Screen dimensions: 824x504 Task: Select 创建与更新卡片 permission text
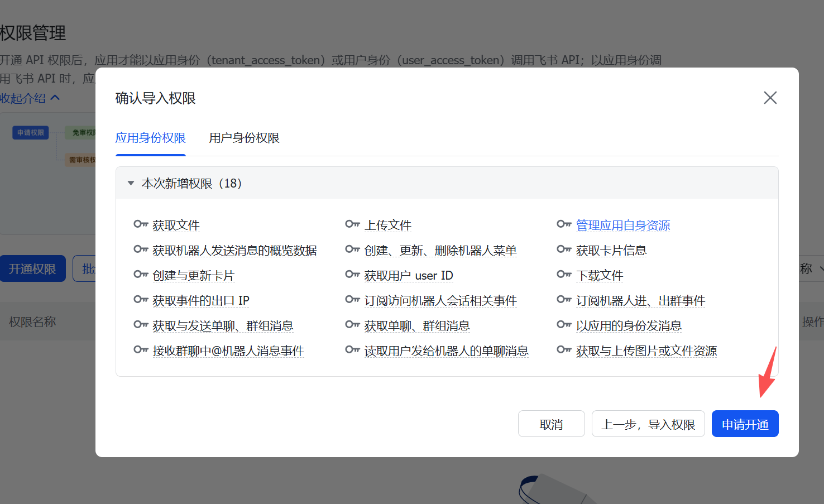(x=194, y=276)
